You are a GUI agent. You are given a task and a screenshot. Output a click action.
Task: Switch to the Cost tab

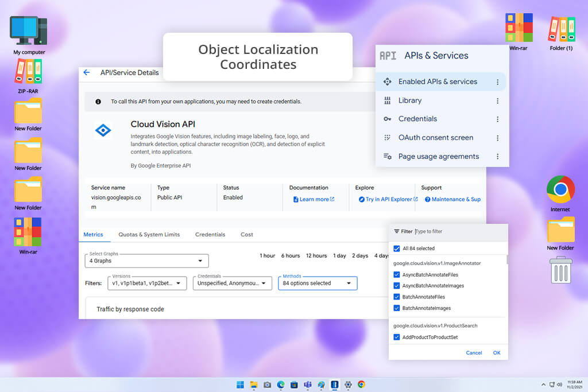(x=247, y=235)
